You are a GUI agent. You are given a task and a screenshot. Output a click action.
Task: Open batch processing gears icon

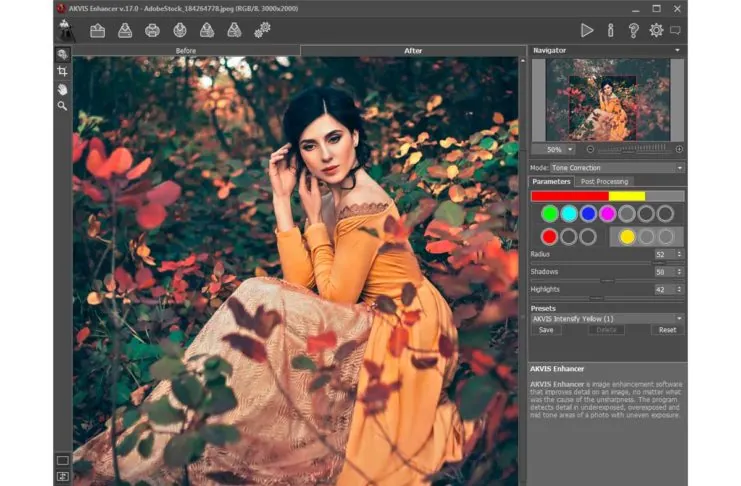[262, 30]
